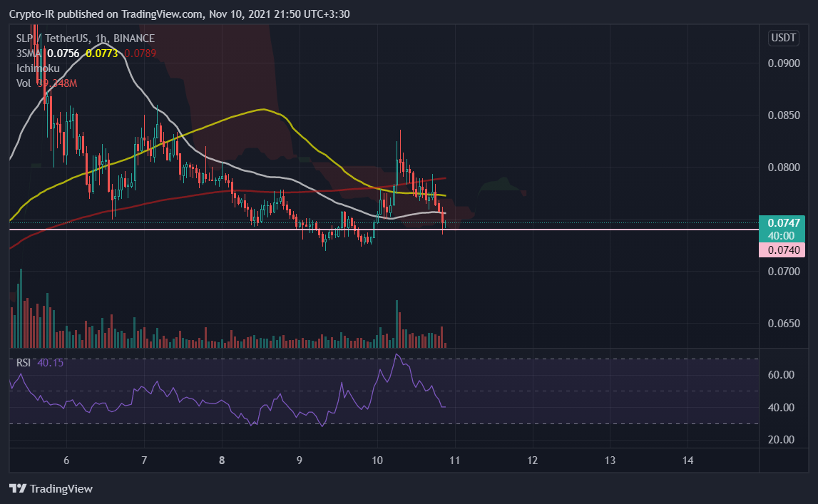
Task: Click the 0.0650 price axis label
Action: (x=784, y=323)
